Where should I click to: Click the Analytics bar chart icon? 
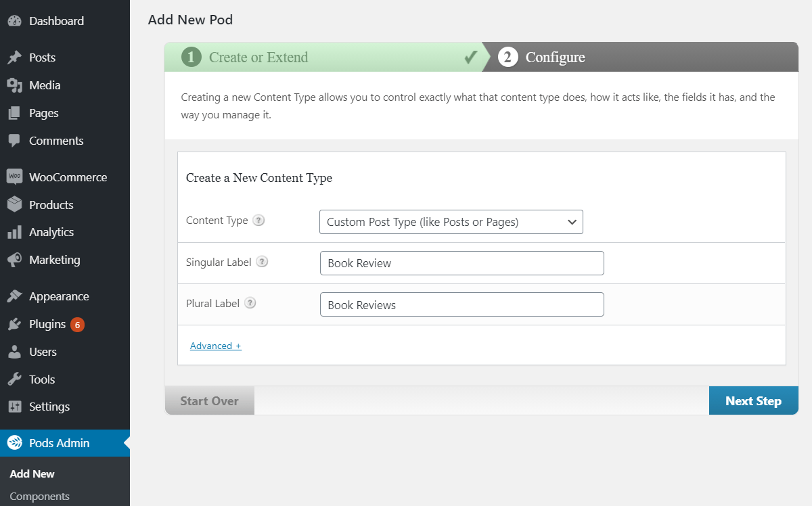click(15, 232)
